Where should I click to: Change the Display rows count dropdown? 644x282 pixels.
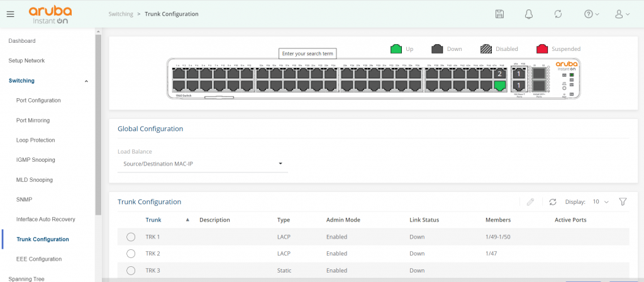601,202
